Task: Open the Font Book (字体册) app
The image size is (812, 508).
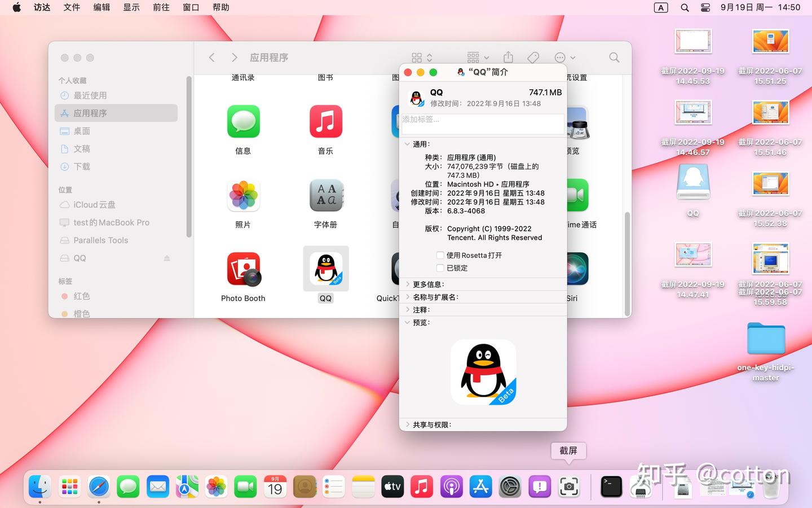Action: 325,195
